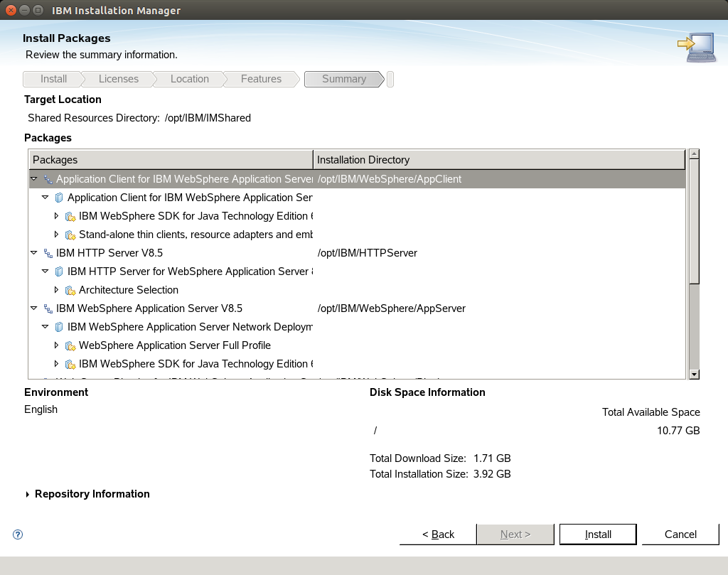Click the 10.77 GB available space value
Image resolution: width=728 pixels, height=575 pixels.
[678, 431]
